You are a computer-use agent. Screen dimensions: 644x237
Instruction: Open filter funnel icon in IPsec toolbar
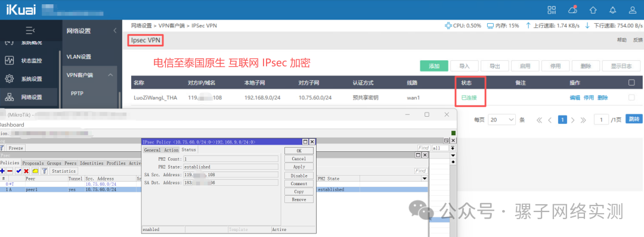click(44, 171)
